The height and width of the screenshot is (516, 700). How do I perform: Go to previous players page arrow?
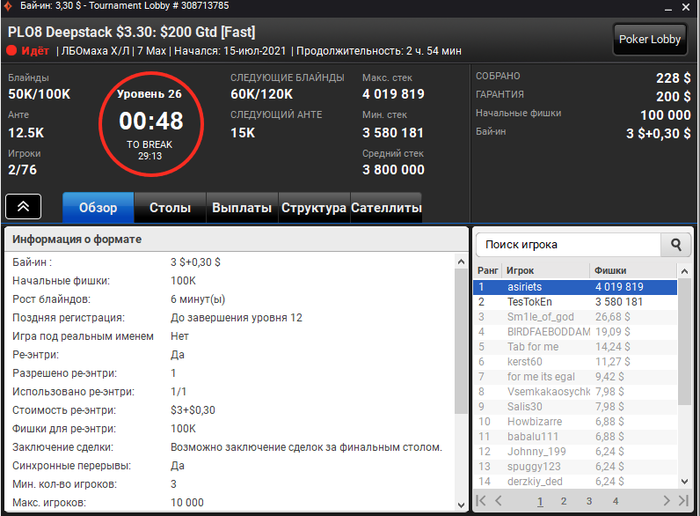click(498, 500)
